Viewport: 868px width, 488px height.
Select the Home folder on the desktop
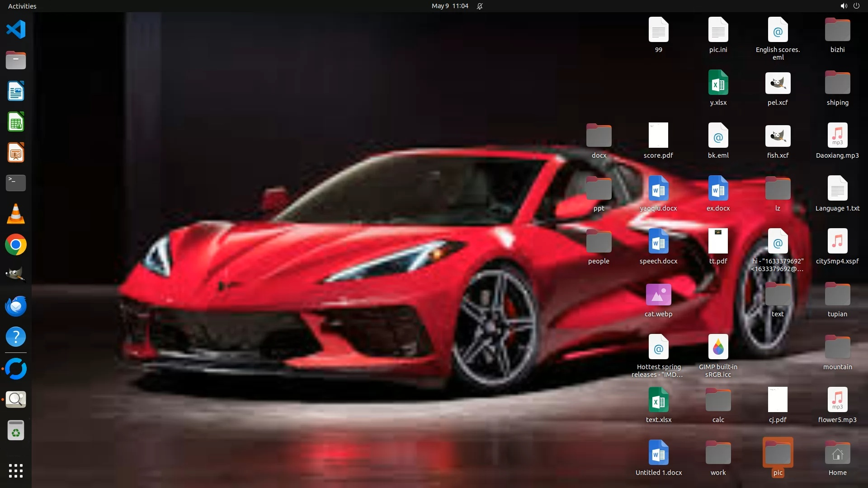(x=837, y=454)
